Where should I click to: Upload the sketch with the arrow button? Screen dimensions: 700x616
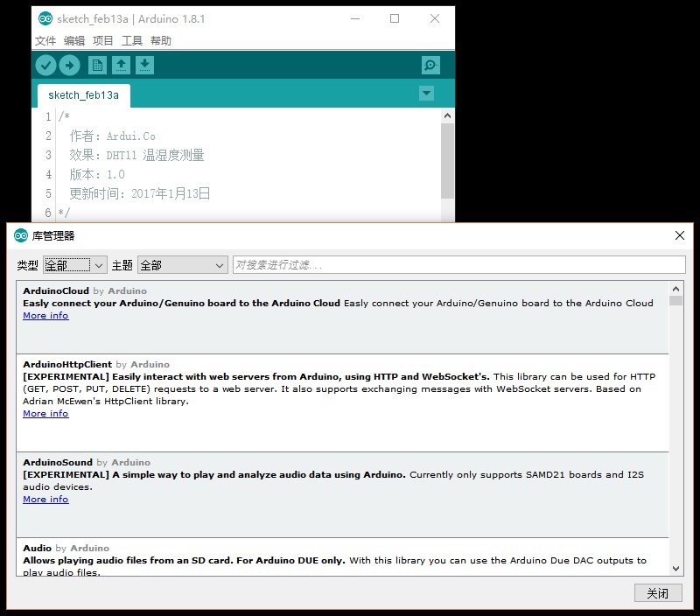click(70, 66)
